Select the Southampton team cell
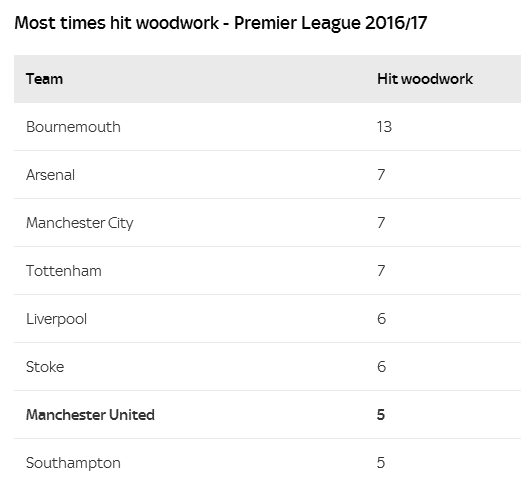The image size is (521, 504). 73,463
